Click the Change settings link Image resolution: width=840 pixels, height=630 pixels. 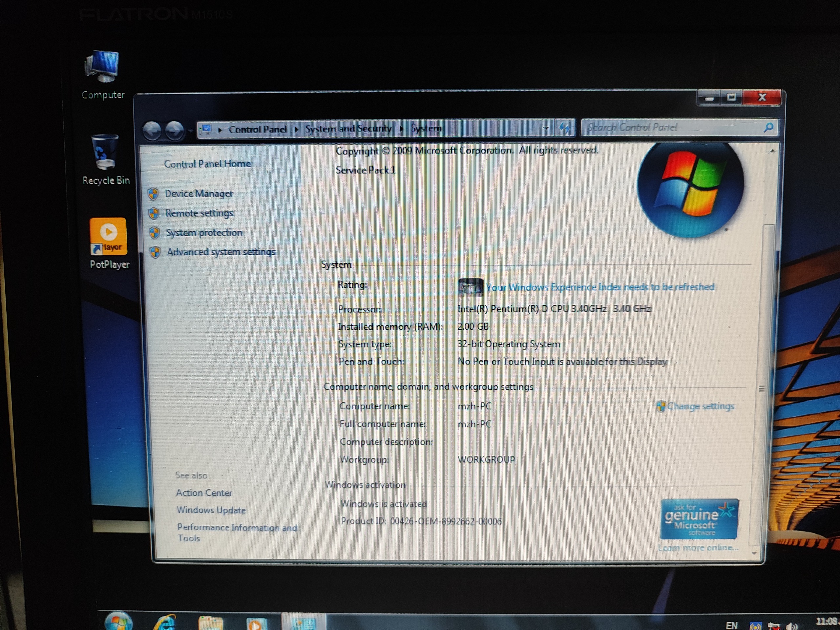tap(700, 406)
